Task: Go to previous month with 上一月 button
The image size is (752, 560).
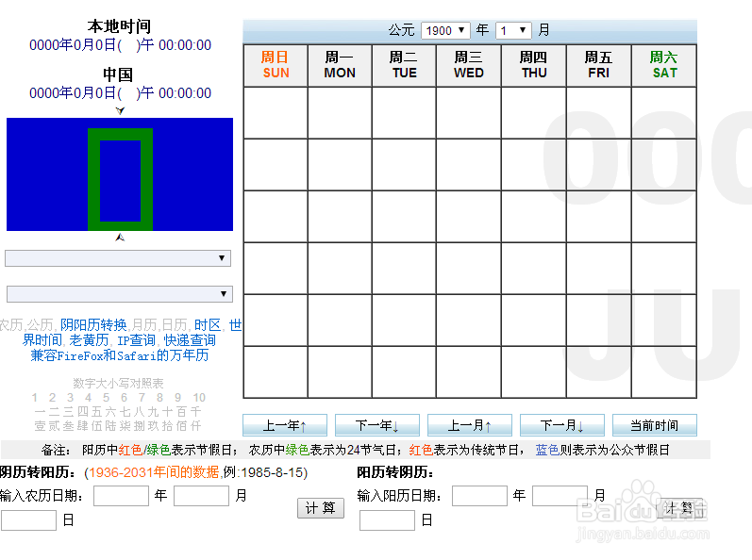Action: click(x=470, y=425)
